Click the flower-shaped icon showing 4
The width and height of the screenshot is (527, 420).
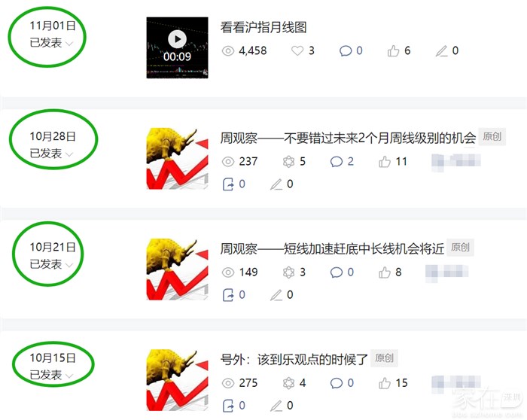(x=288, y=383)
